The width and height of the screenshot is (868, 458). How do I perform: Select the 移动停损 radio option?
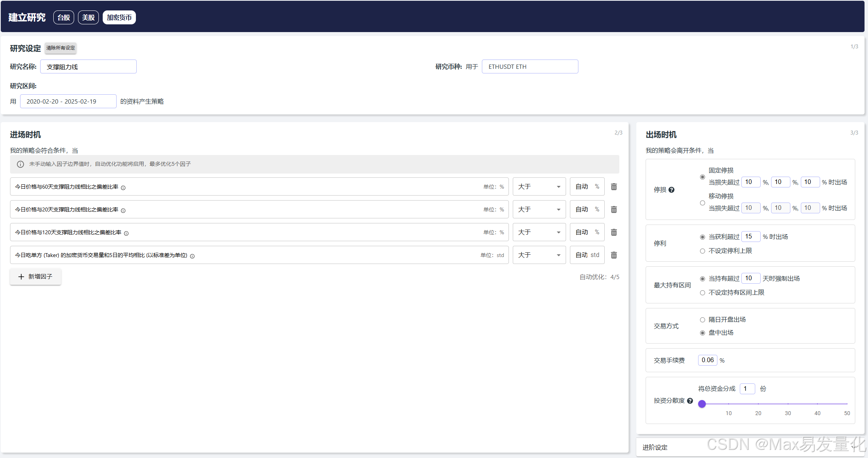[702, 203]
